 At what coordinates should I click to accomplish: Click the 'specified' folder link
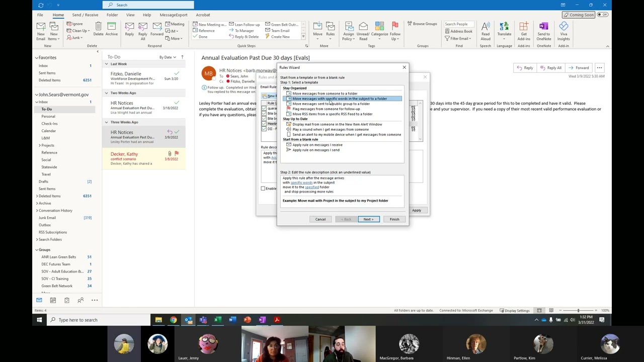point(311,187)
